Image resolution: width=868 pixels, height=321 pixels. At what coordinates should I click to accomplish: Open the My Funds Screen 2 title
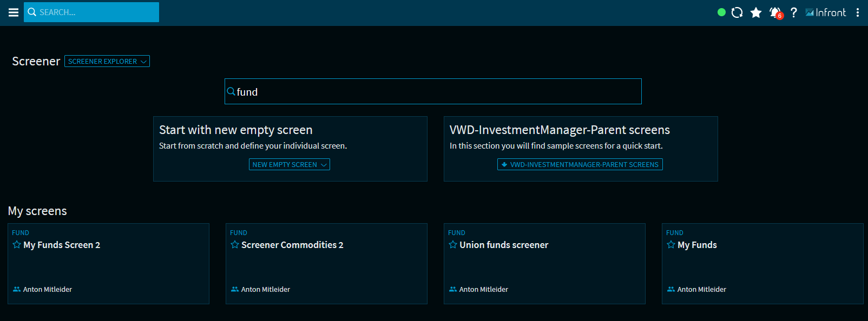62,245
